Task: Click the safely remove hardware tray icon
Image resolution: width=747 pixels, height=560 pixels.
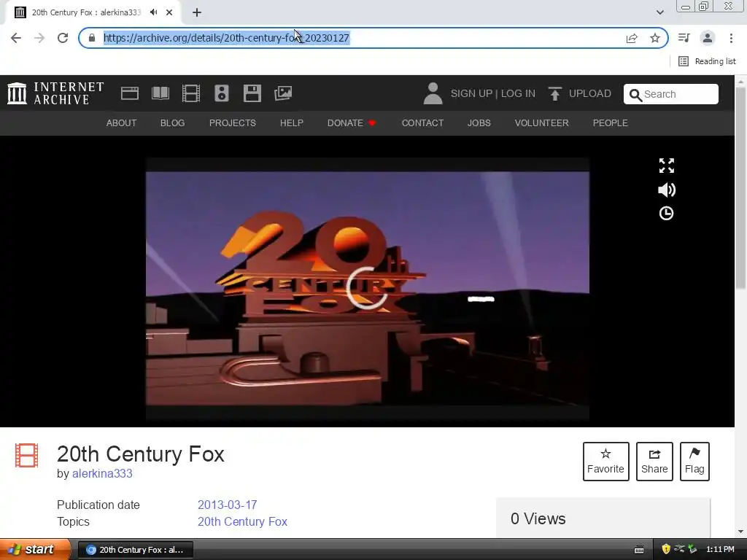Action: click(x=692, y=549)
